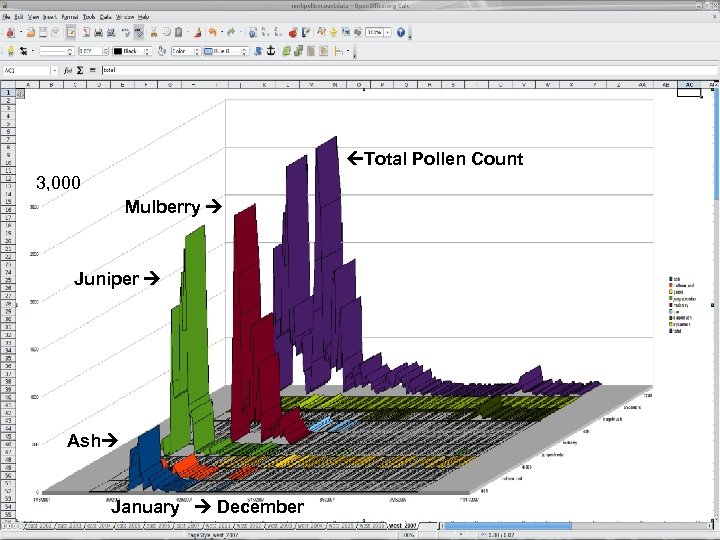Insert a hyperlink icon
The width and height of the screenshot is (720, 540).
(253, 33)
